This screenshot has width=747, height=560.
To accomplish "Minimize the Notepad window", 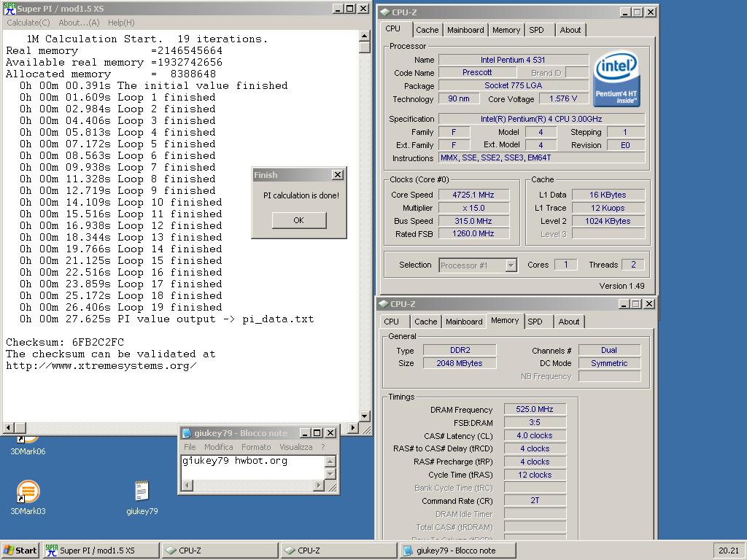I will tap(305, 433).
